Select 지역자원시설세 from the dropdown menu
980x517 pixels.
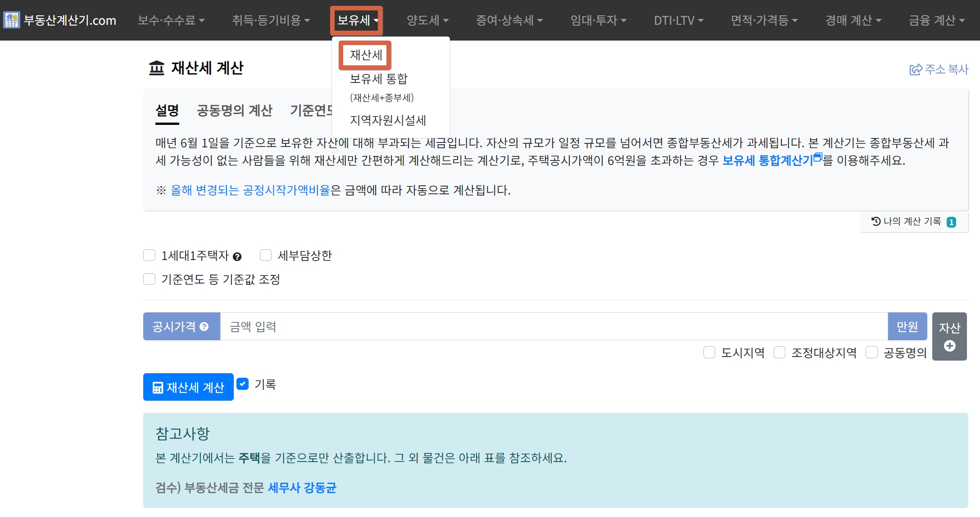coord(388,120)
